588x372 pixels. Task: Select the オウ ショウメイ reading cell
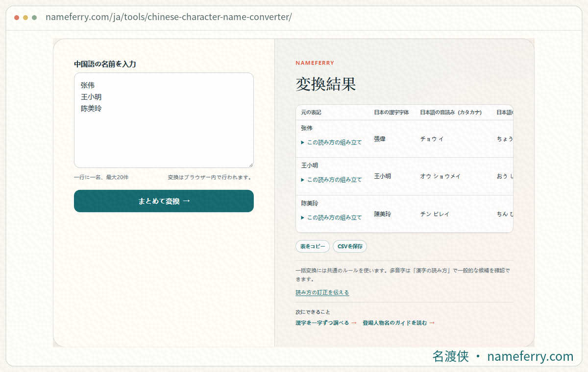coord(441,176)
